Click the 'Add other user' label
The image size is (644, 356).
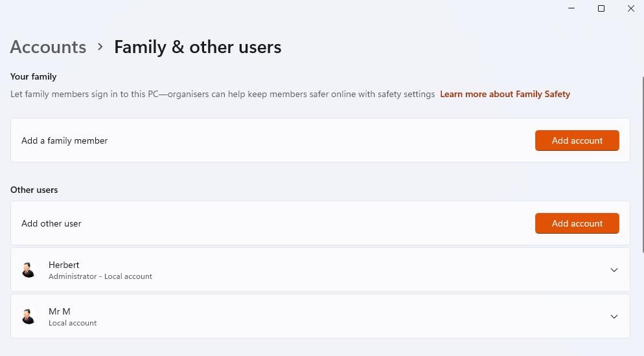(x=51, y=223)
